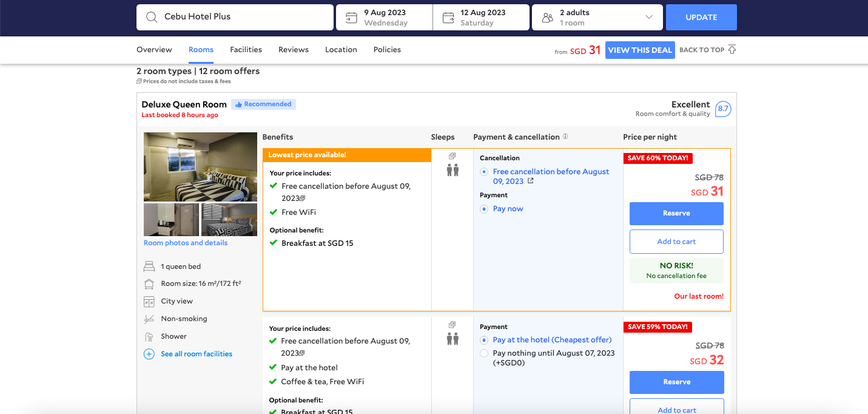Viewport: 868px width, 414px height.
Task: Select the Rooms tab
Action: tap(201, 50)
